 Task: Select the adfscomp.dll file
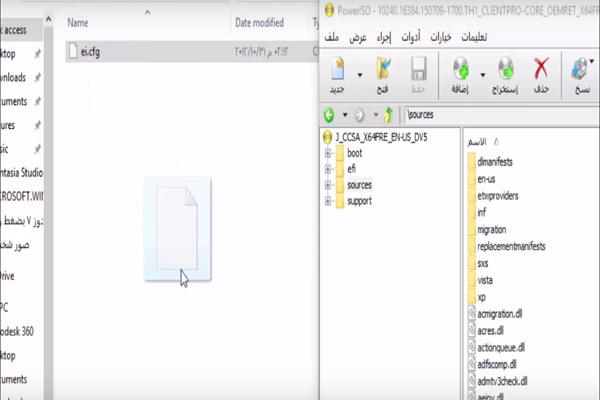click(497, 364)
